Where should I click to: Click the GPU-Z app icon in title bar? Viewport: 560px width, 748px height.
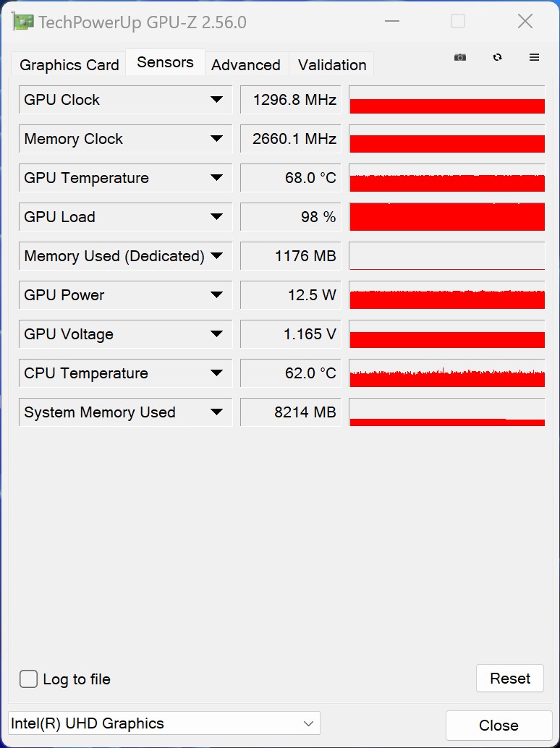pyautogui.click(x=23, y=22)
